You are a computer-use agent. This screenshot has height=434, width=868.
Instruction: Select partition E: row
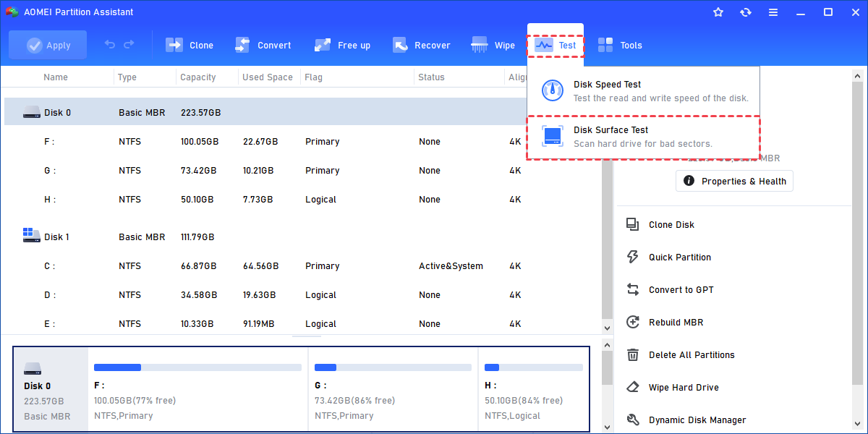click(x=302, y=324)
